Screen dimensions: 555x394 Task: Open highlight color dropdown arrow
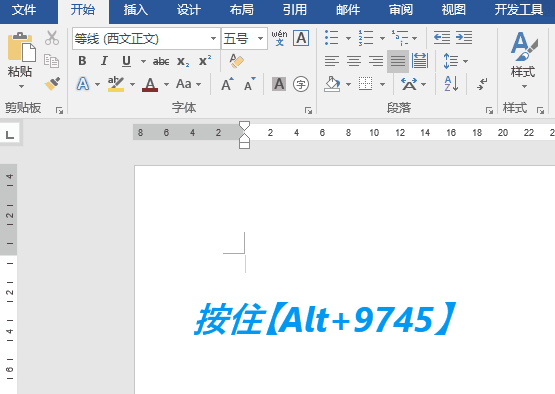(132, 84)
